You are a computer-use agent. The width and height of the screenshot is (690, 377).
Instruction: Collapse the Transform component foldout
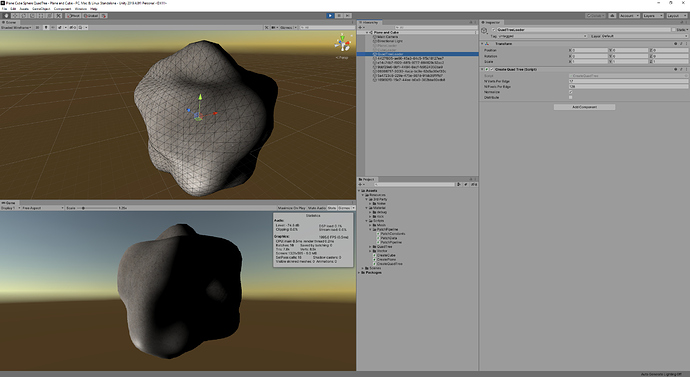click(482, 44)
